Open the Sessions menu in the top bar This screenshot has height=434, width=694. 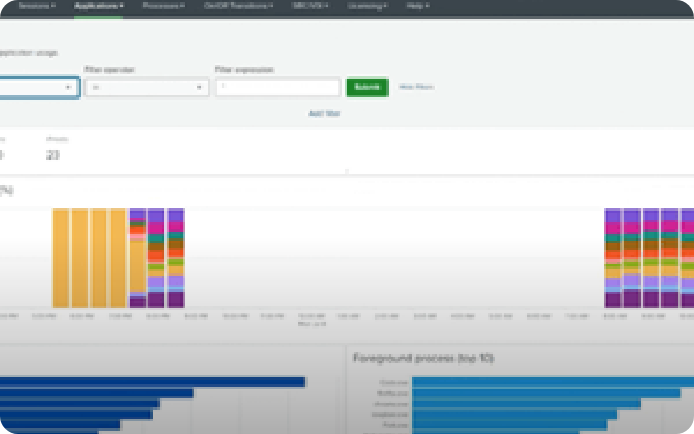click(37, 6)
